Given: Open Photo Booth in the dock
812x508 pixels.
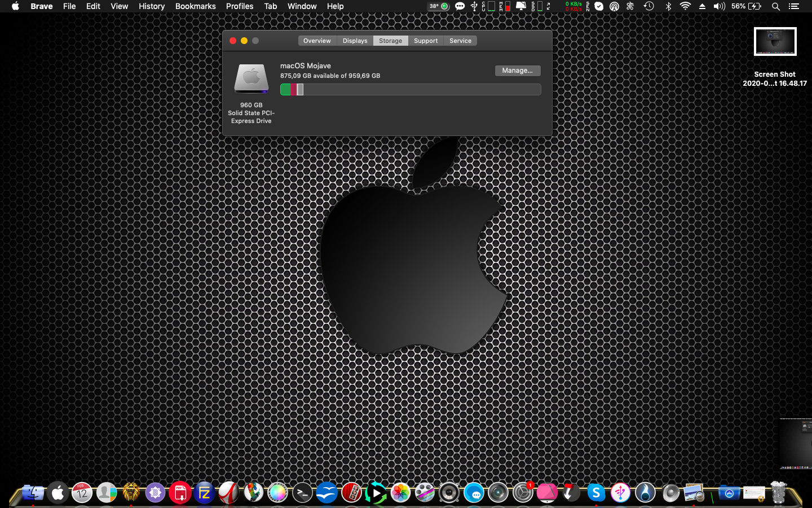Looking at the screenshot, I should [351, 493].
